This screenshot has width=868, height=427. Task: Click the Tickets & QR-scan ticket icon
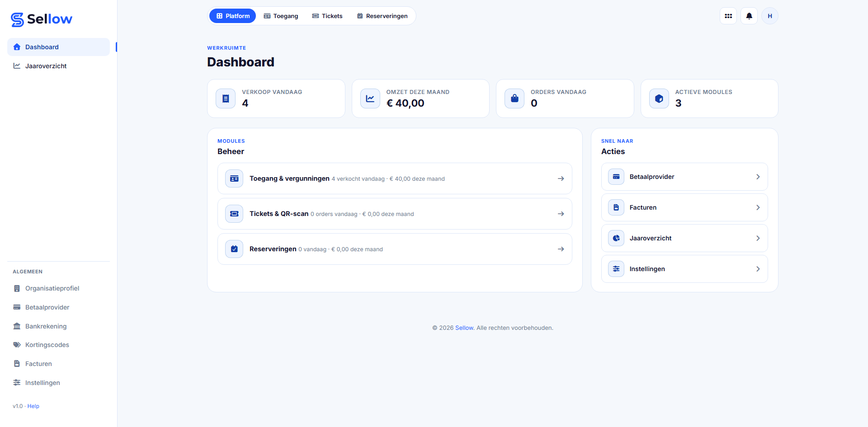point(234,214)
